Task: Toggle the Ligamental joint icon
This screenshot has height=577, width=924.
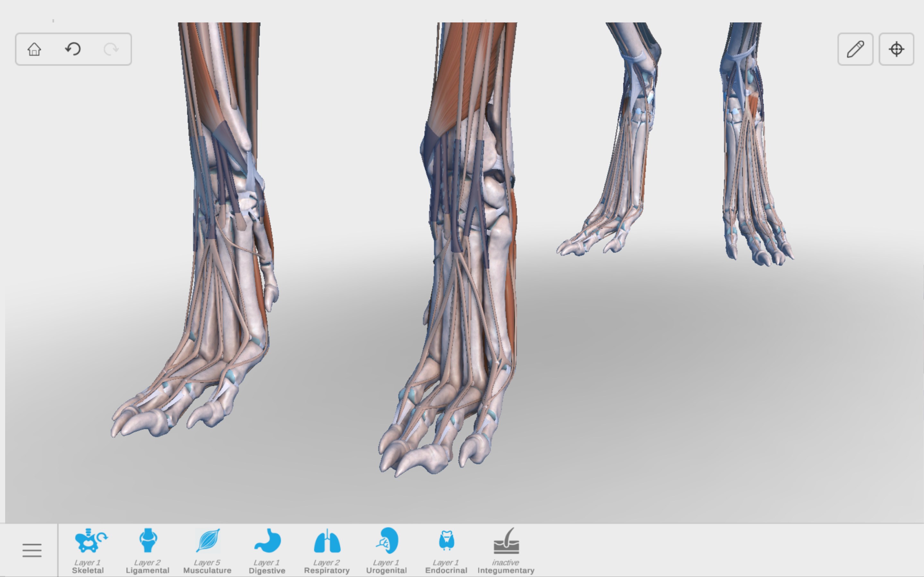Action: click(x=148, y=541)
